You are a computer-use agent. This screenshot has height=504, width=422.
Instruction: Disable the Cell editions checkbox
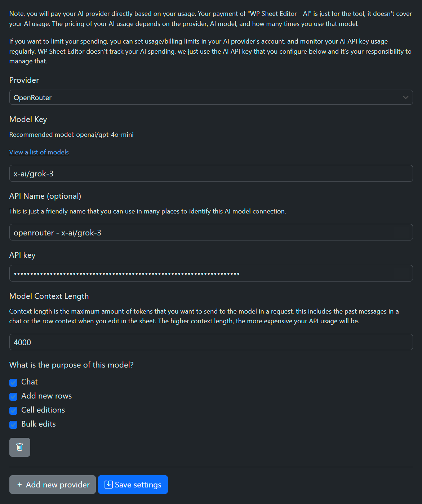(13, 410)
